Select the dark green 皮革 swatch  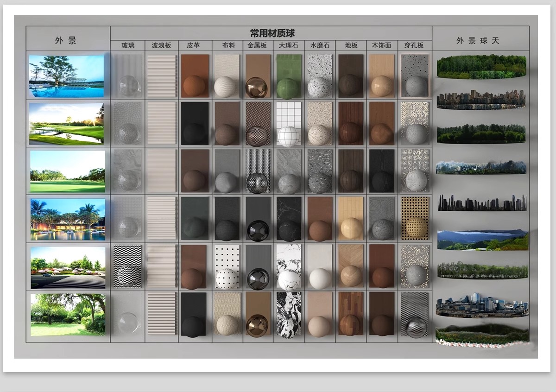(x=194, y=218)
